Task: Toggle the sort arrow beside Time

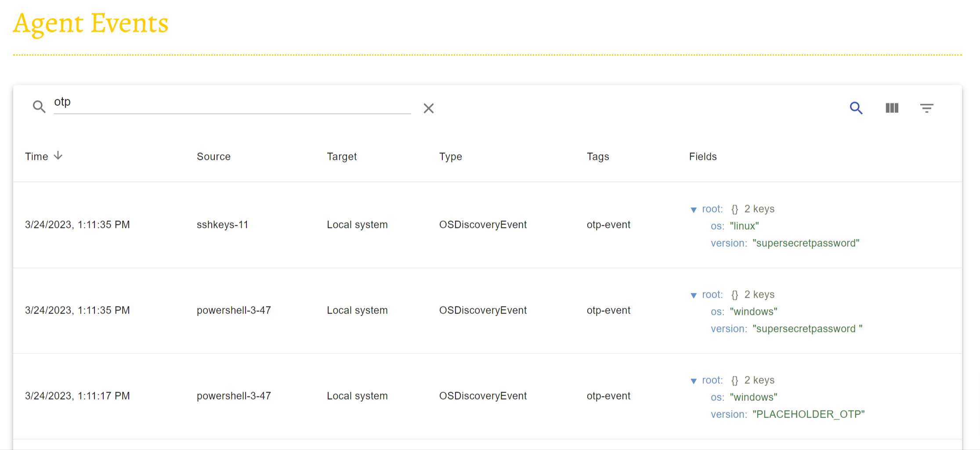Action: [58, 156]
